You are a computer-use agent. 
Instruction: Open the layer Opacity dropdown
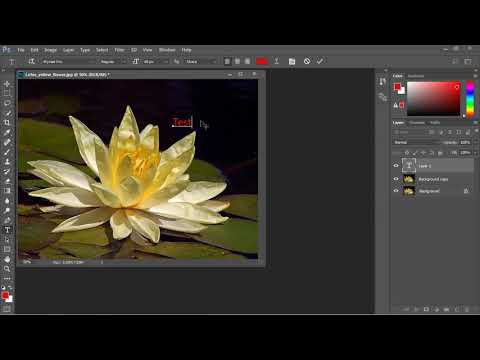click(x=475, y=142)
